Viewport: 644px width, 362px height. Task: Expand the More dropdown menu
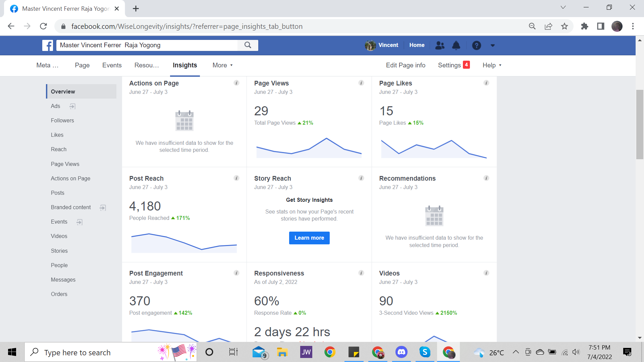click(x=222, y=65)
